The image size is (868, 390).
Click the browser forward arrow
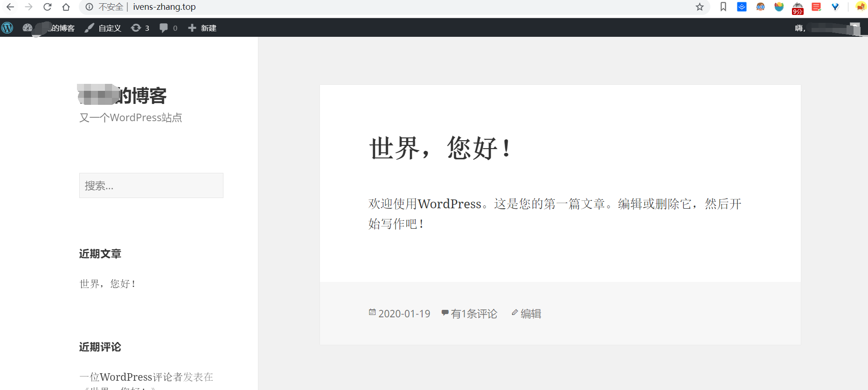pyautogui.click(x=28, y=7)
